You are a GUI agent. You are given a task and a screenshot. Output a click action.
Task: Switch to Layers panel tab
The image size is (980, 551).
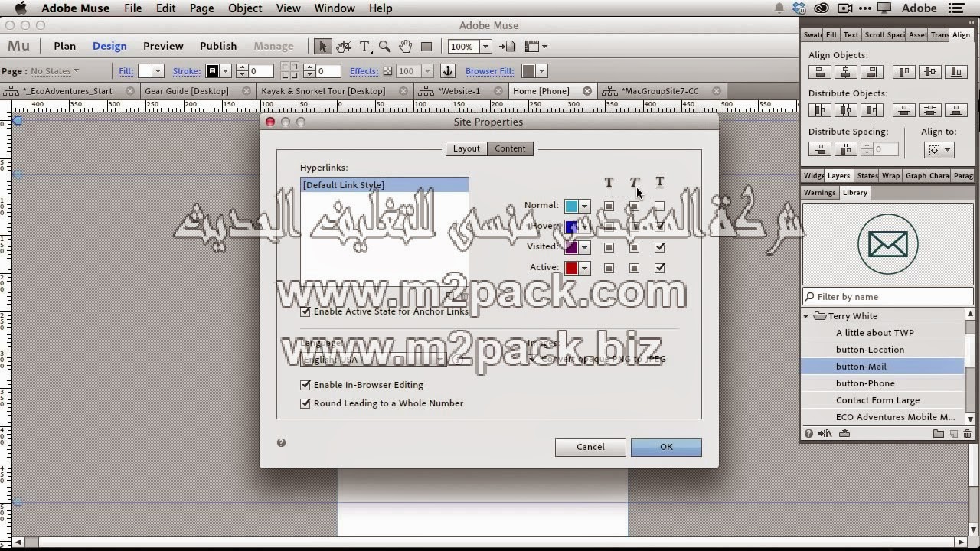(838, 175)
